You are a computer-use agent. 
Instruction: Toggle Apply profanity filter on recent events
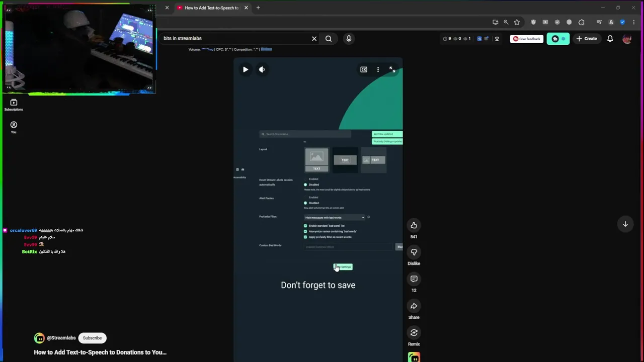(x=305, y=237)
